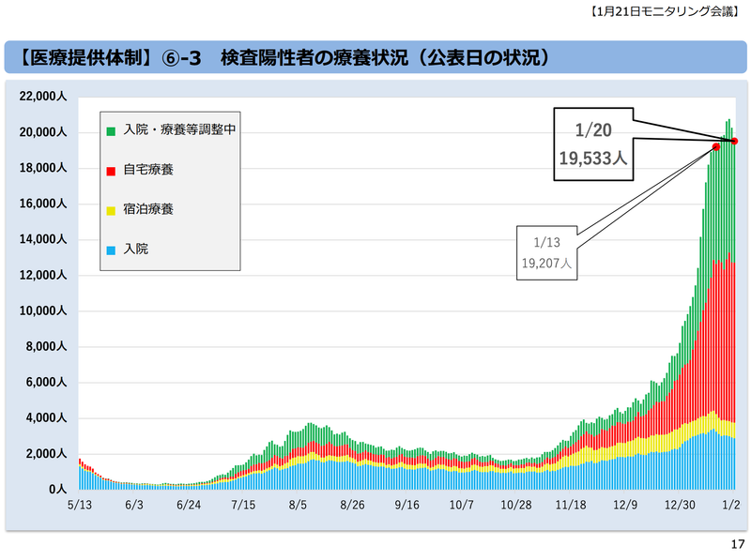Click the 5/13 x-axis date label

80,506
